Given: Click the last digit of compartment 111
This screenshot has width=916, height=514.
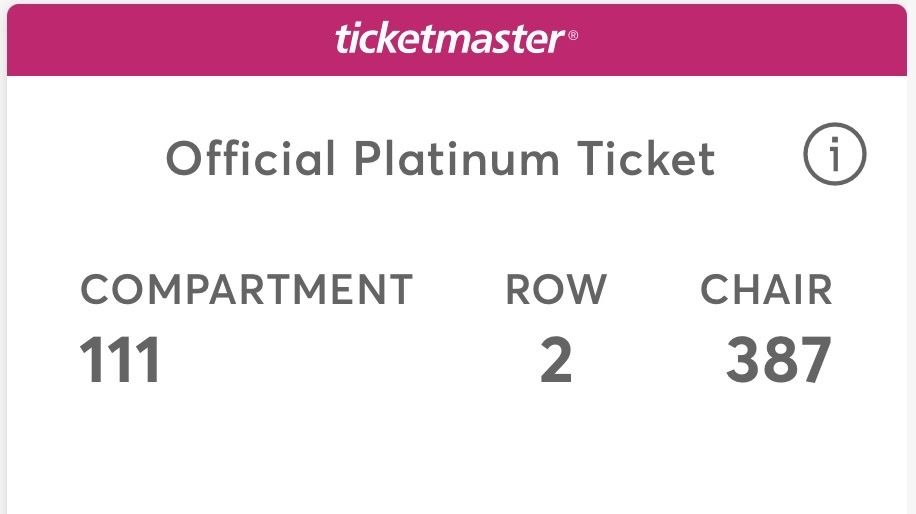Looking at the screenshot, I should 148,360.
